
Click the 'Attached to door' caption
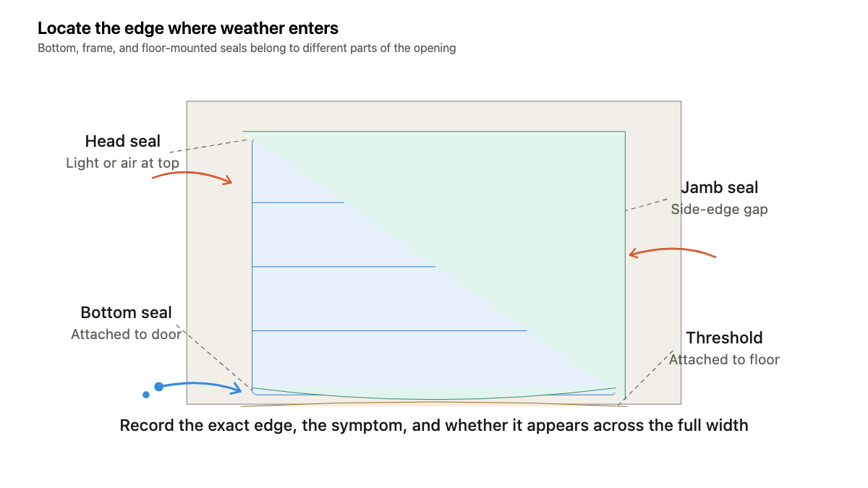click(x=126, y=335)
